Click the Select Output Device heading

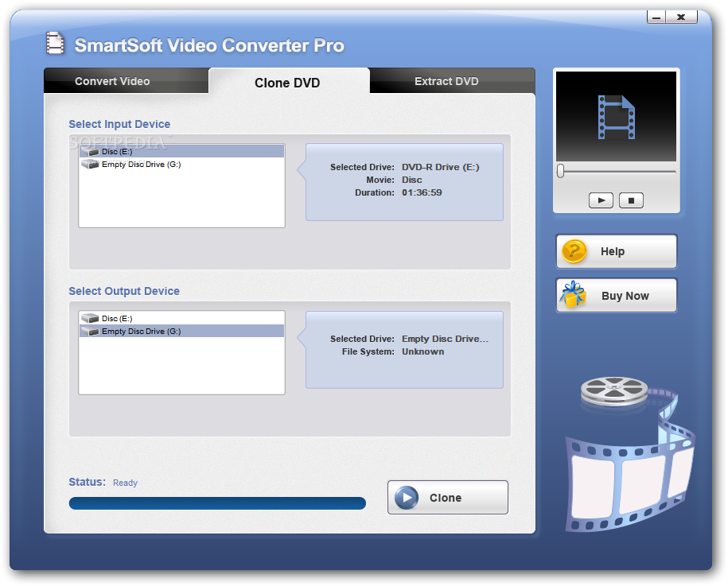coord(124,291)
